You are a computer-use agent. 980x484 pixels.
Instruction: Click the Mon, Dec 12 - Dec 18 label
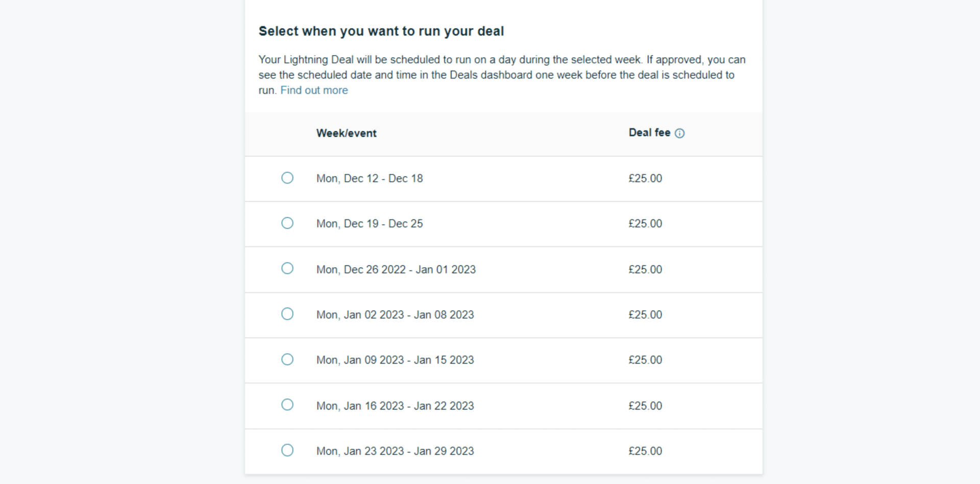[x=370, y=179]
